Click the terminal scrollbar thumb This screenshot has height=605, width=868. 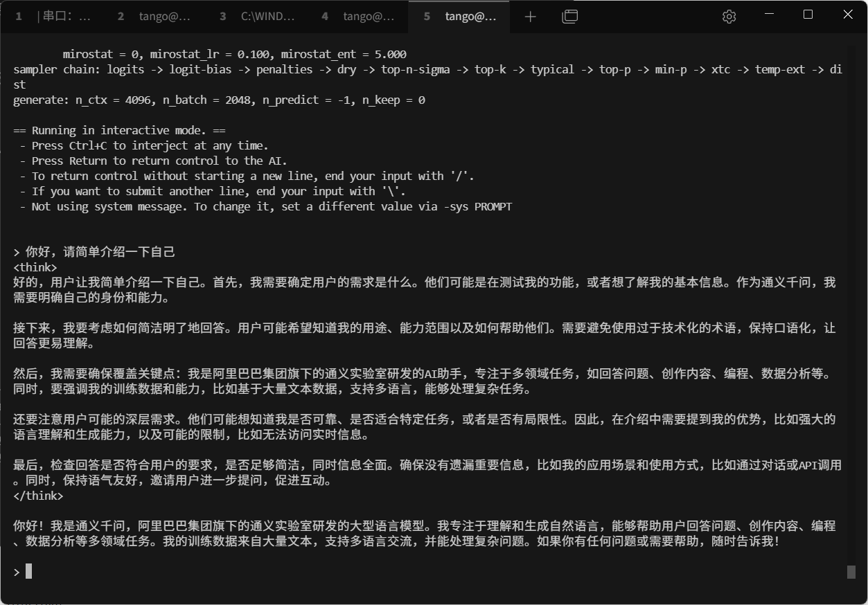pyautogui.click(x=851, y=572)
